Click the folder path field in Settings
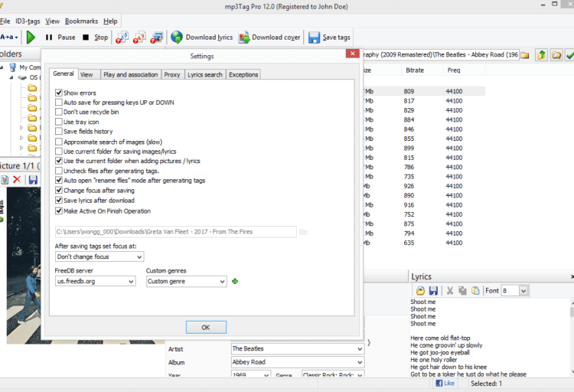The height and width of the screenshot is (392, 574). tap(176, 231)
